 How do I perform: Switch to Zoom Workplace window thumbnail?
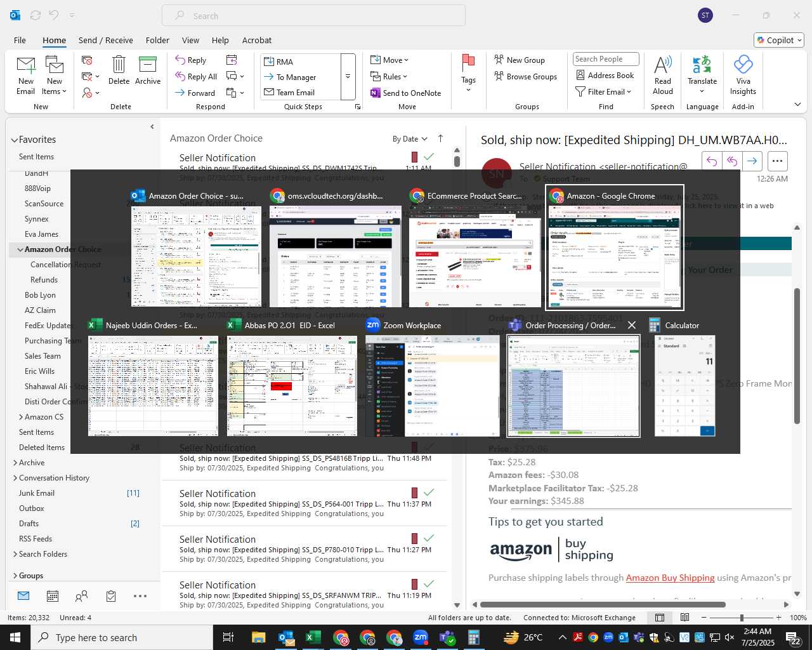(431, 377)
